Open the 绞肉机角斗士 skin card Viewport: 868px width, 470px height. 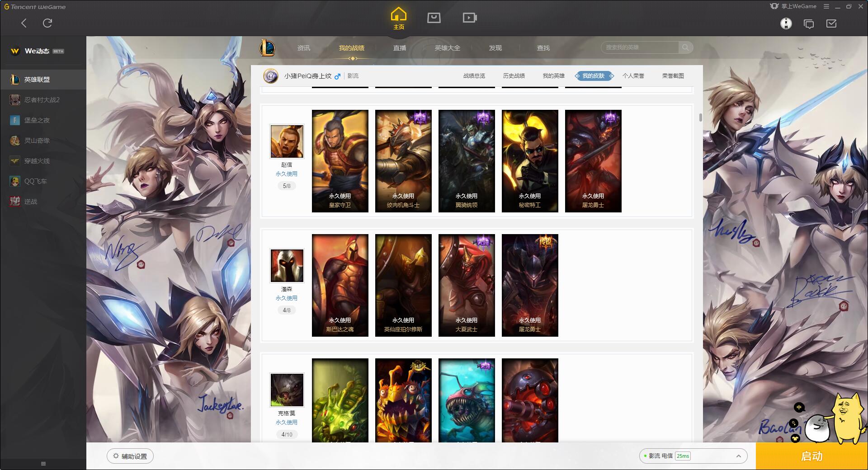[x=403, y=161]
